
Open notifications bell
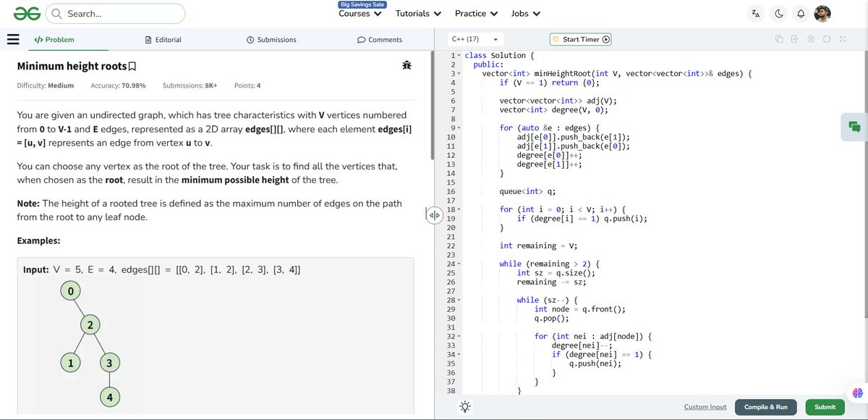(x=801, y=13)
